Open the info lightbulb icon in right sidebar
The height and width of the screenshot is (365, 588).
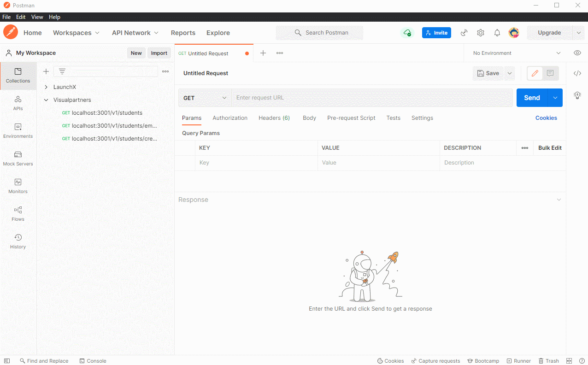tap(577, 95)
